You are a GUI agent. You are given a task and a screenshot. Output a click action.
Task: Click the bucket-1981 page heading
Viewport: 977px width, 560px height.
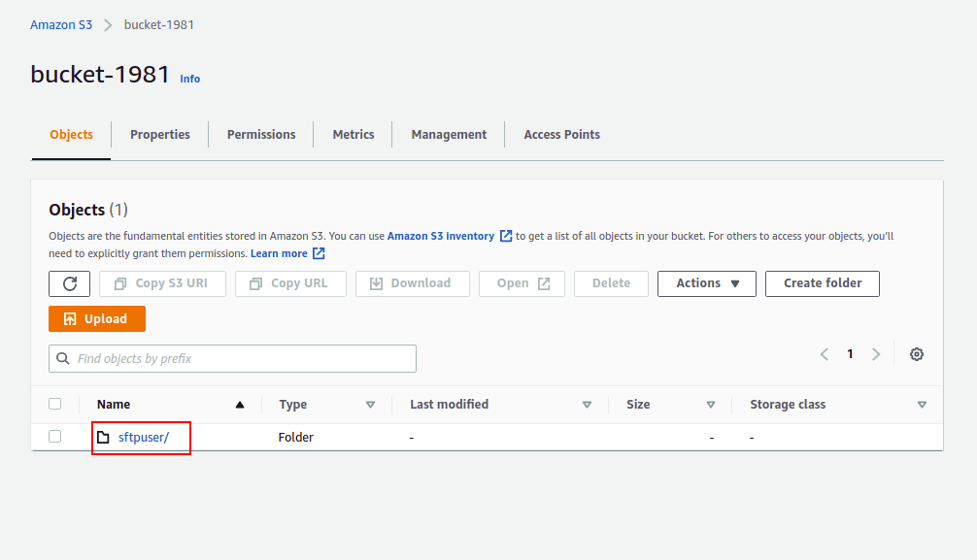[x=100, y=74]
